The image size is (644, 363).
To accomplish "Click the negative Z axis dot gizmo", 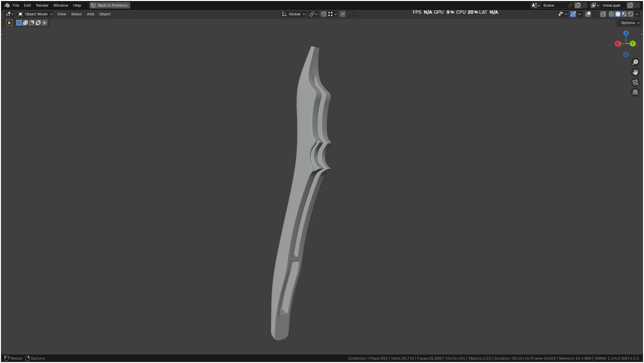I will pyautogui.click(x=626, y=54).
